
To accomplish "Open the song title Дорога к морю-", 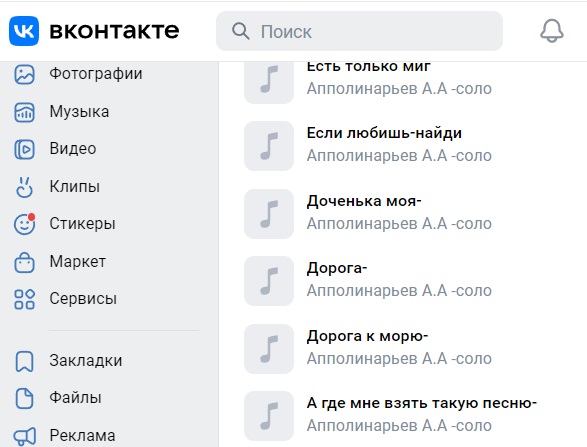I will [367, 336].
